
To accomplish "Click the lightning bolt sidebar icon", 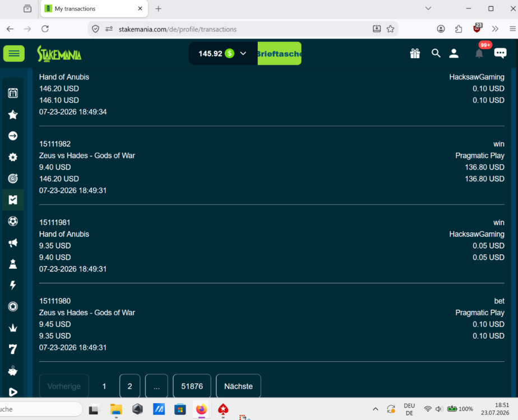I will click(13, 285).
